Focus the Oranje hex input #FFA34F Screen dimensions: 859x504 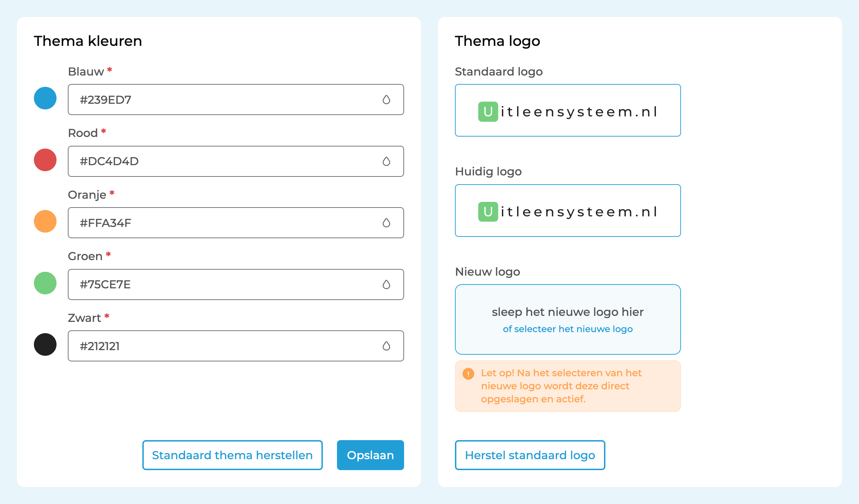coord(236,223)
